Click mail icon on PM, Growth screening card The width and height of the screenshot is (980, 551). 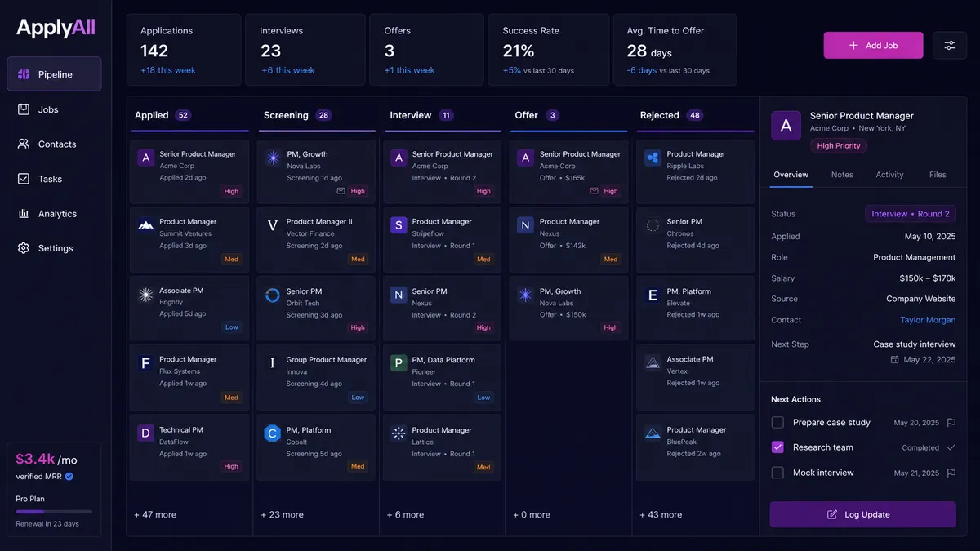click(x=341, y=191)
